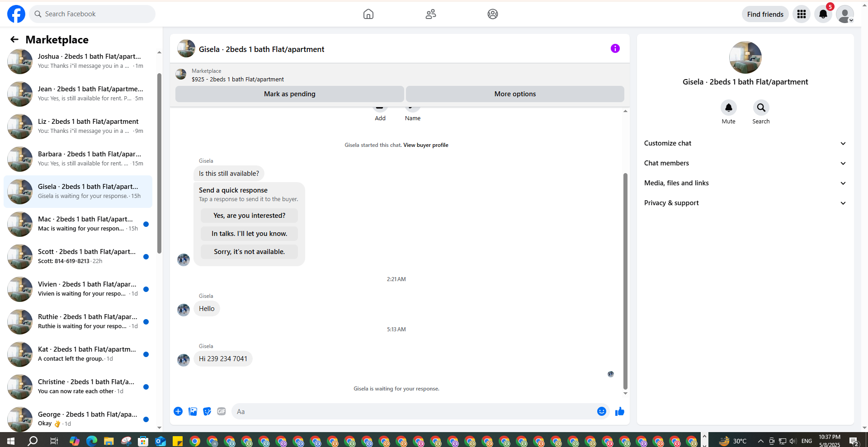
Task: Open the GIF picker
Action: coord(222,411)
